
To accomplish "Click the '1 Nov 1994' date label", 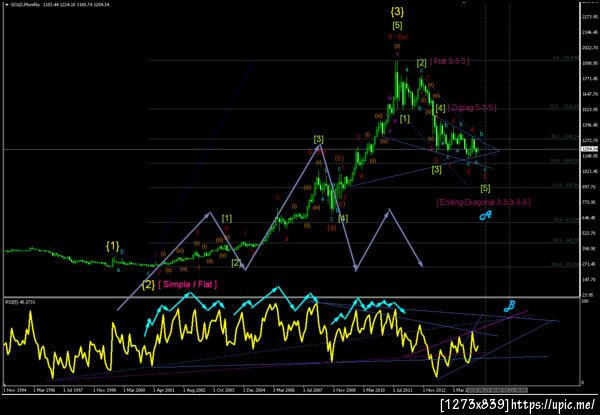I will (x=13, y=390).
